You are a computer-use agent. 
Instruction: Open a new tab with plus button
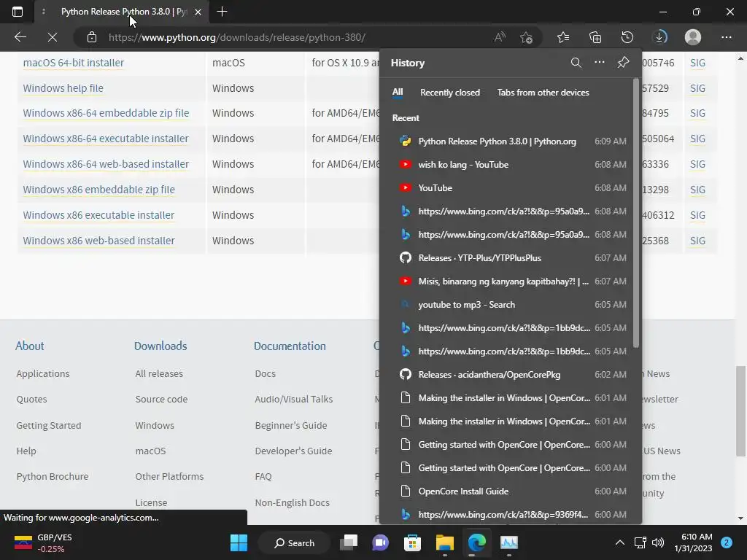tap(222, 12)
